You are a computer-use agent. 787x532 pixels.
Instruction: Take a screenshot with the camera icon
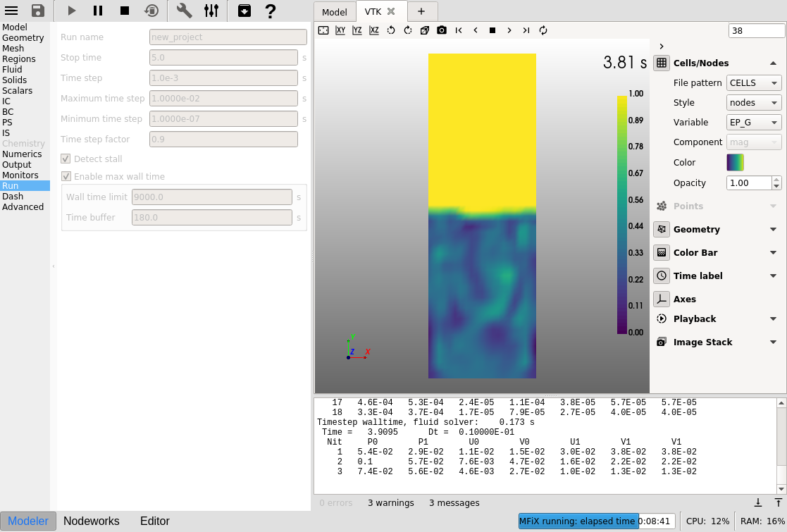[x=442, y=30]
